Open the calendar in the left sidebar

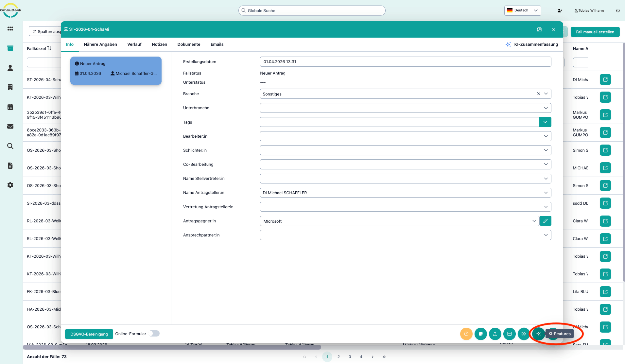pyautogui.click(x=10, y=107)
